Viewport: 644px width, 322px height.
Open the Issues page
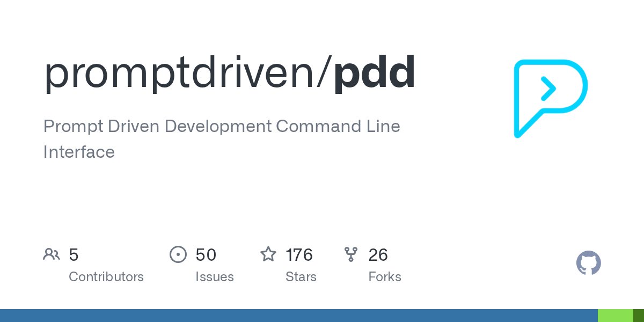215,277
